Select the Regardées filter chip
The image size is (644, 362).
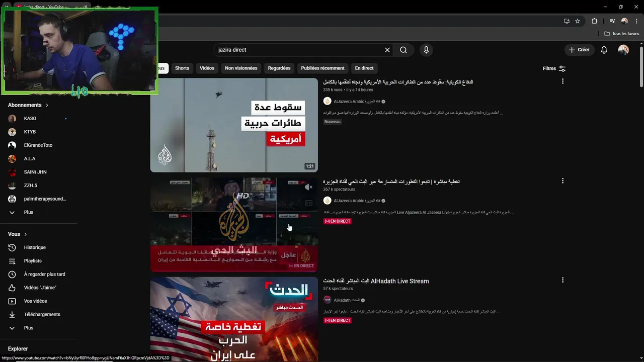tap(279, 68)
